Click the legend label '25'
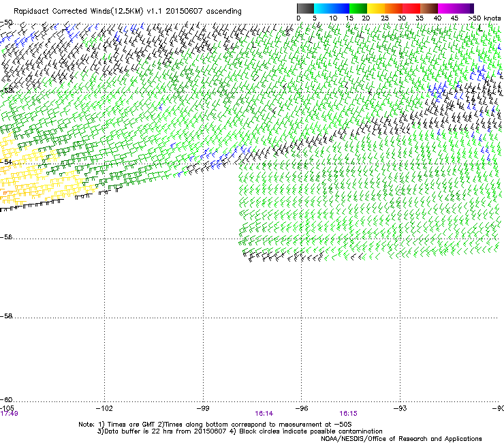Image resolution: width=504 pixels, height=443 pixels. 385,18
